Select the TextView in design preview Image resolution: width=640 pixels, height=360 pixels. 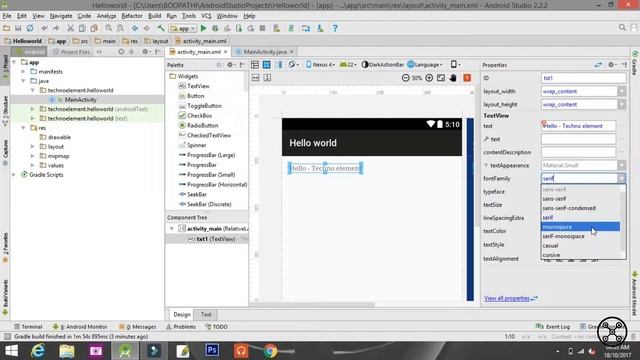(325, 168)
